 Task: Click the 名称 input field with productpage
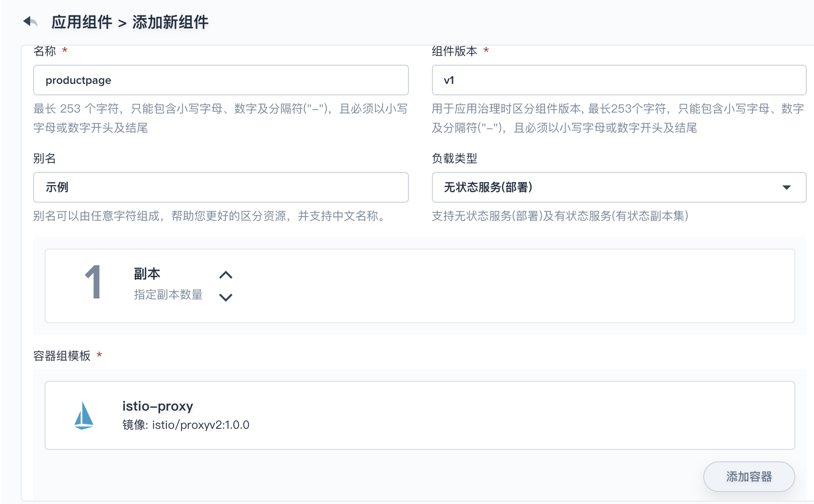221,80
